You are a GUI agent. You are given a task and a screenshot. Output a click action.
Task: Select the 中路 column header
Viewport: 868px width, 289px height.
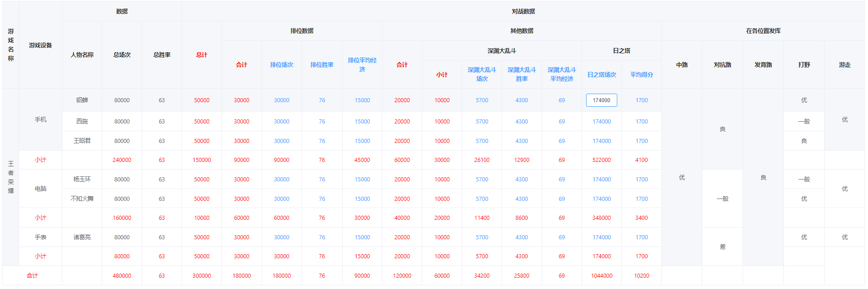coord(682,65)
